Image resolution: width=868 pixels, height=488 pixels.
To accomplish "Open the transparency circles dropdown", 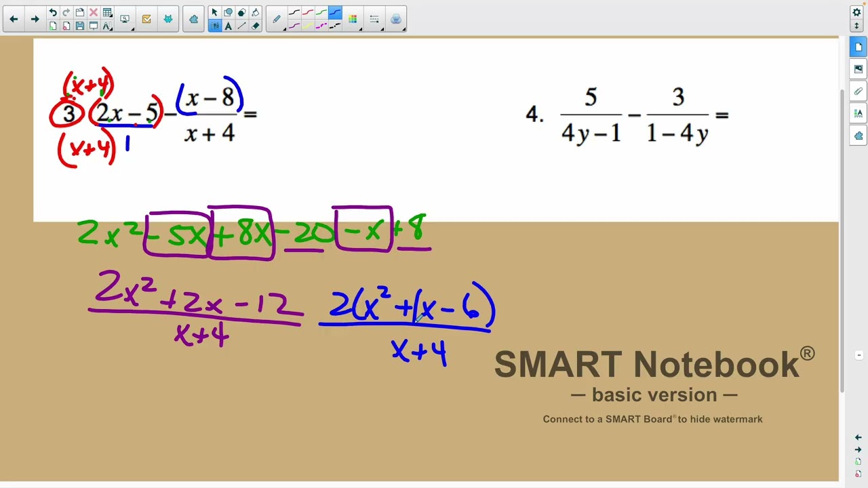I will (x=396, y=19).
